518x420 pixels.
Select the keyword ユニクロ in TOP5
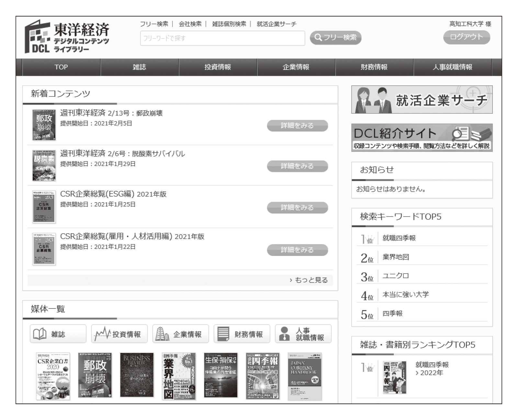click(395, 276)
